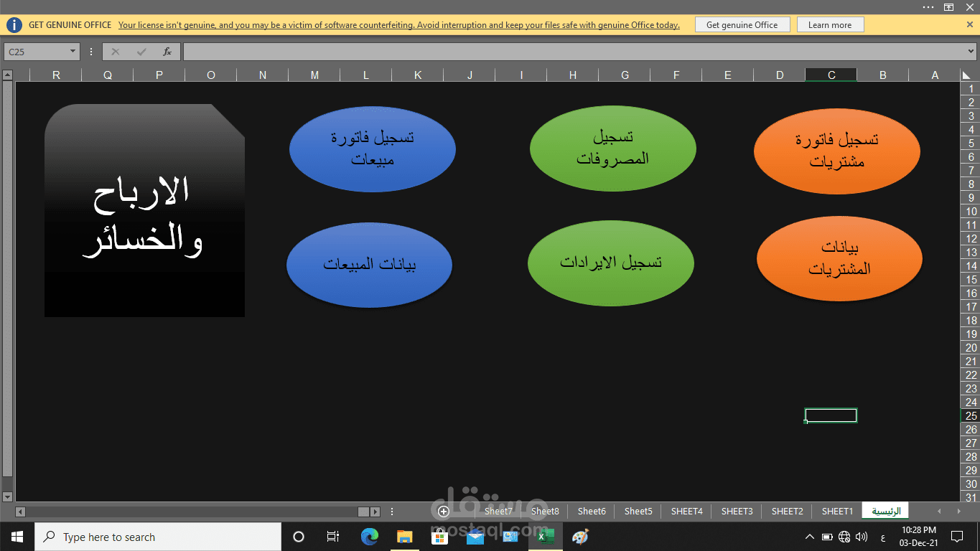
Task: Switch to the Sheet6 tab
Action: point(592,512)
